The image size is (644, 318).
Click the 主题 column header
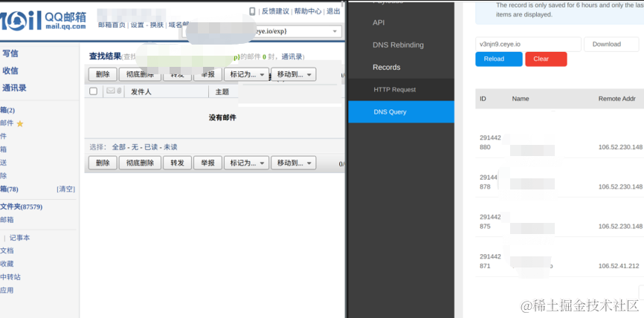pos(222,91)
